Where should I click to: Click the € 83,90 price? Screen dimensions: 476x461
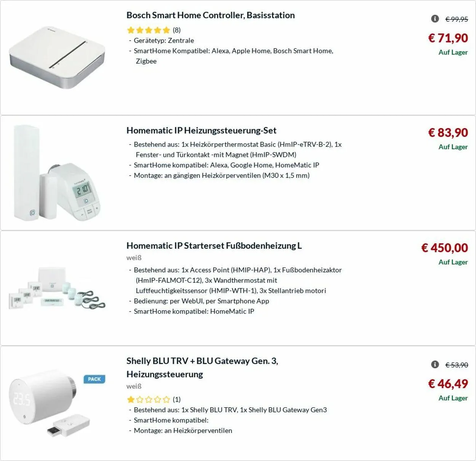point(448,133)
